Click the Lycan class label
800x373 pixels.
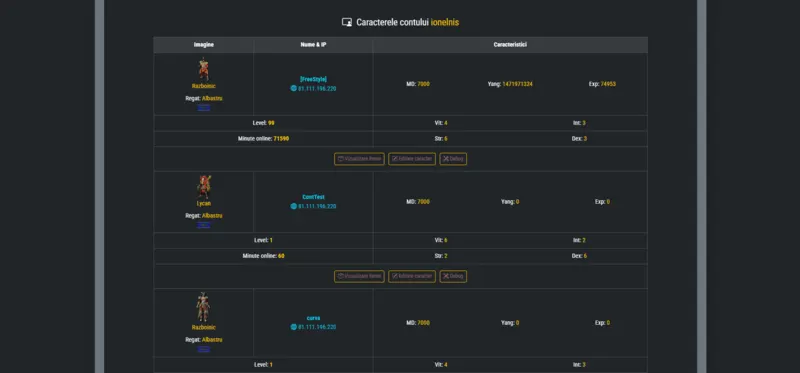point(204,204)
